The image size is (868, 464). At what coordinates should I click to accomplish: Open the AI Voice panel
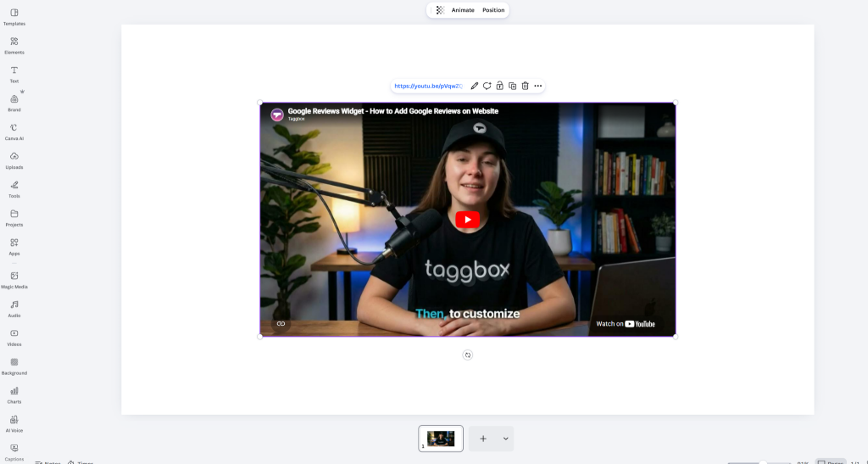pyautogui.click(x=14, y=424)
